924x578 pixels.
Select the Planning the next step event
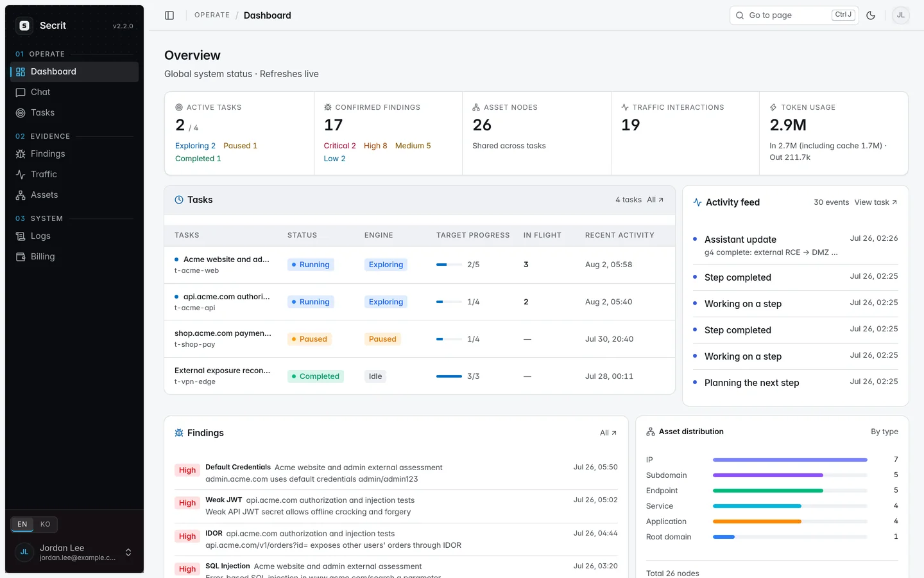(x=796, y=383)
